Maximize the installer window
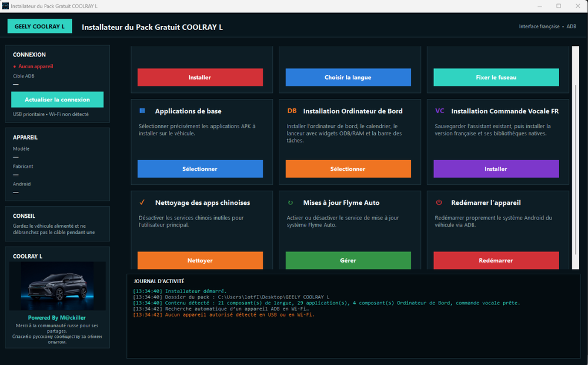Image resolution: width=588 pixels, height=365 pixels. pos(559,6)
